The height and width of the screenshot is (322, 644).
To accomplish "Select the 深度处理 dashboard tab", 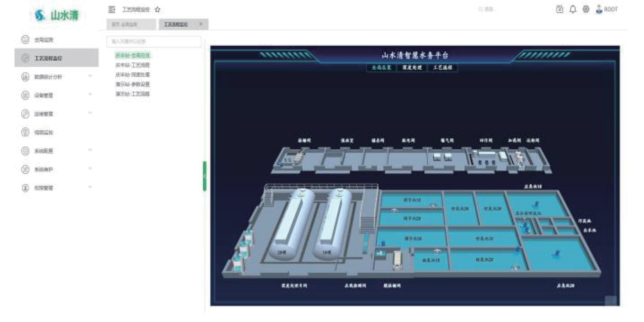I will [x=412, y=67].
